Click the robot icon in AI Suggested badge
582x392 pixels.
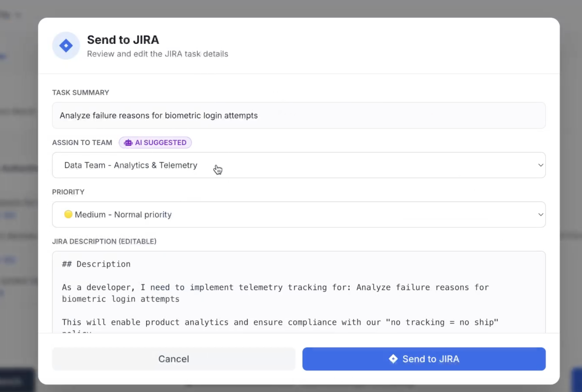(128, 143)
